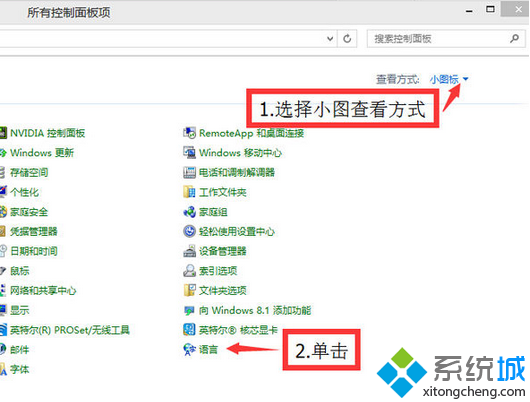Screen dimensions: 530x402
Task: Open 显示 settings link
Action: pos(20,310)
